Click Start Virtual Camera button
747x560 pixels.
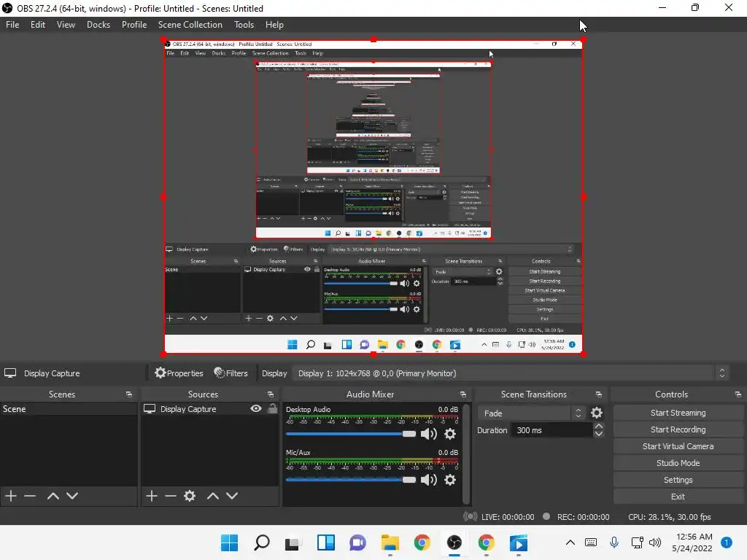pos(678,446)
